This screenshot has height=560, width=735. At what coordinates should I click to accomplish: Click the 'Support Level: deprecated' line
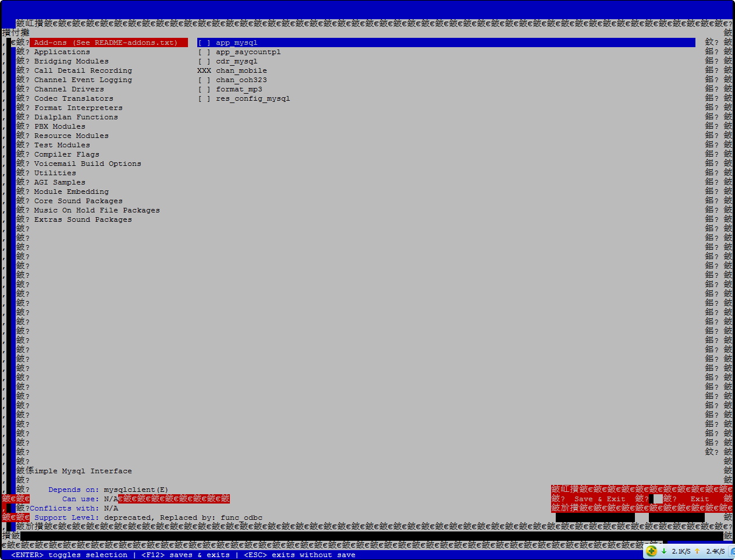148,518
